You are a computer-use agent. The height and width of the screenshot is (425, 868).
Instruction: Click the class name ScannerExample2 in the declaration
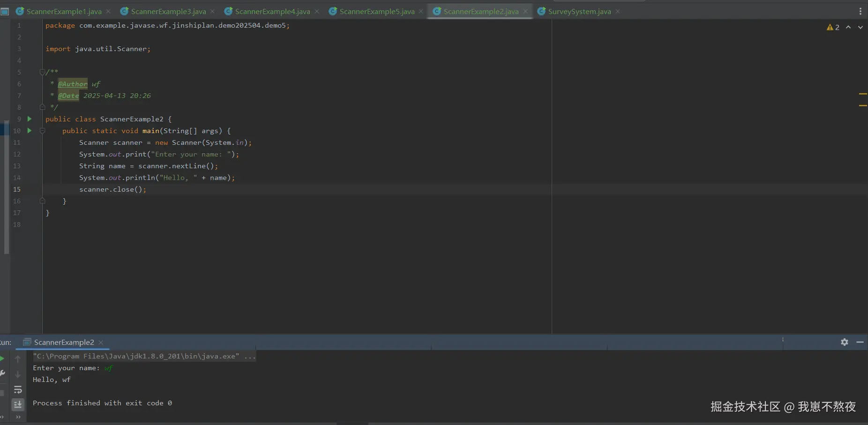point(132,119)
